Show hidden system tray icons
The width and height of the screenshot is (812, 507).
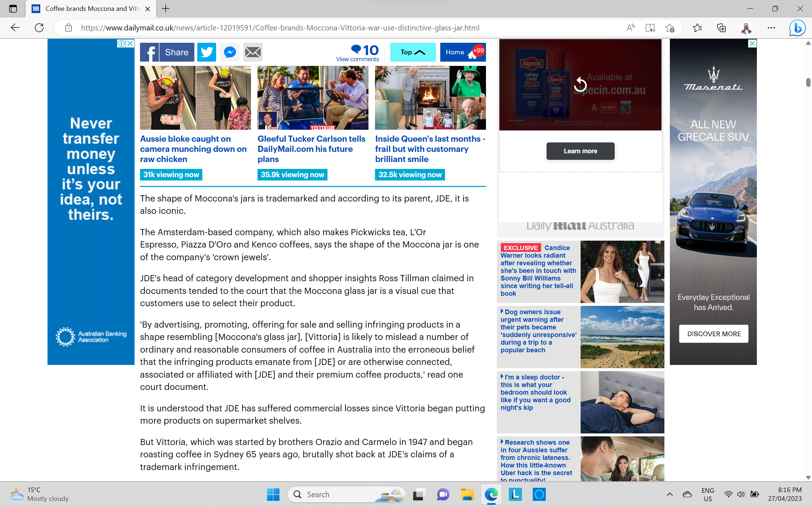[x=669, y=494]
